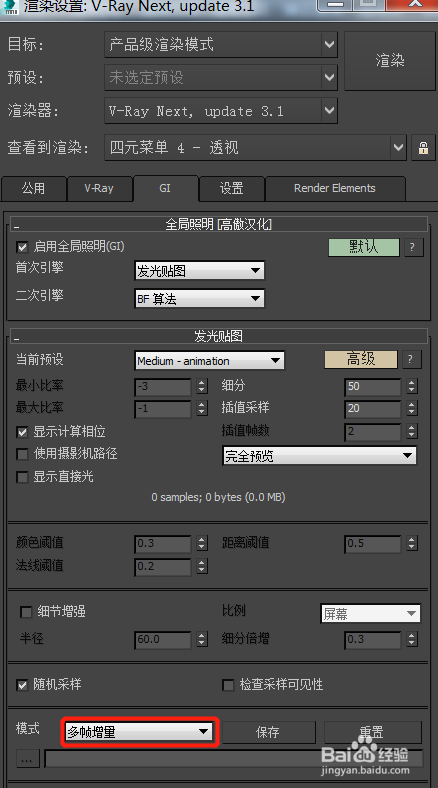Enable 细节增强 checkbox
Viewport: 438px width, 788px height.
(26, 612)
